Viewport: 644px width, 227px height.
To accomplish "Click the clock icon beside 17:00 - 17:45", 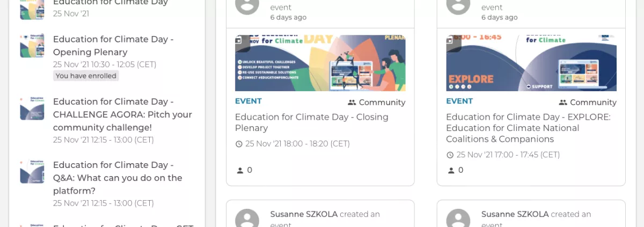I will click(450, 155).
